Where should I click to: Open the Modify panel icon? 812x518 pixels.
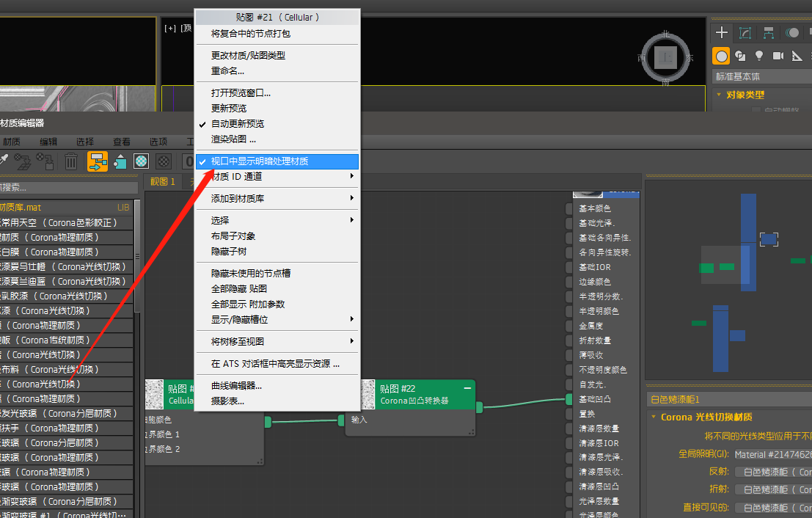745,32
